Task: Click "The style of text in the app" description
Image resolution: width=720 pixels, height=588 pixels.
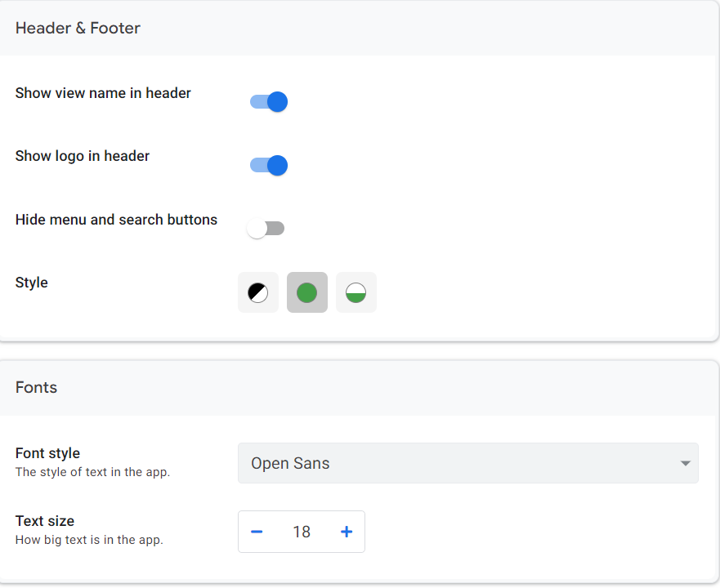Action: click(x=93, y=472)
